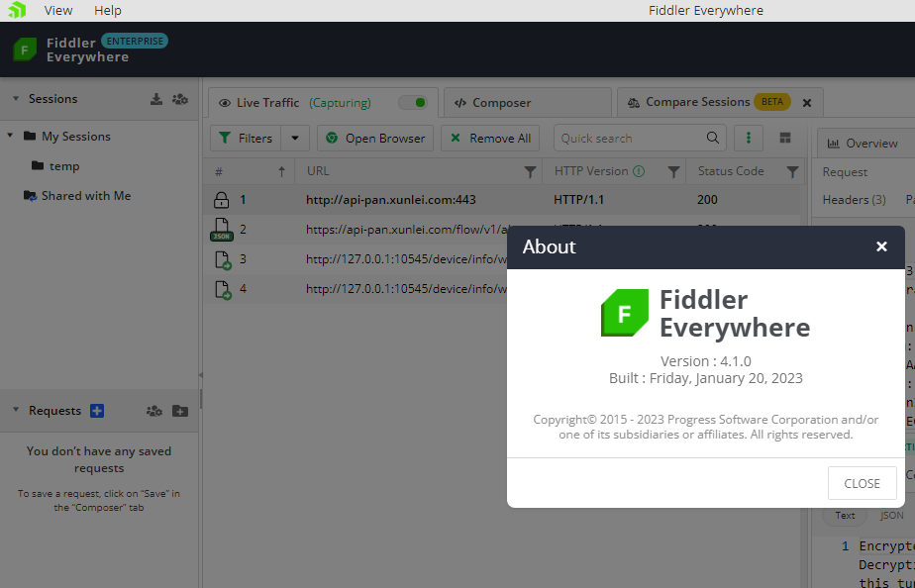The image size is (915, 588).
Task: Click the lock icon on session row 1
Action: pos(220,198)
